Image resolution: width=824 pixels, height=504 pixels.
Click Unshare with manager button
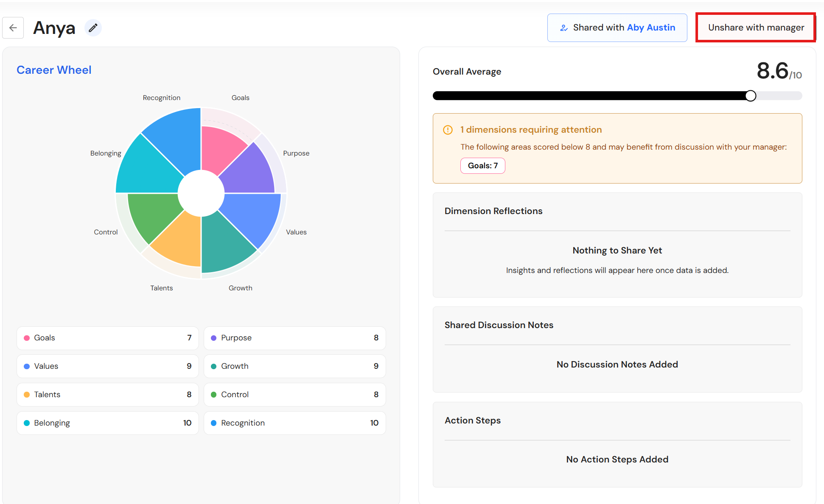pos(756,28)
